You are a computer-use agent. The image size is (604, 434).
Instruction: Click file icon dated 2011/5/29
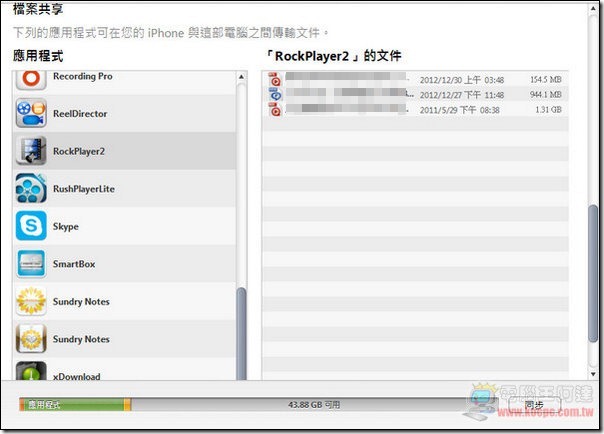coord(275,109)
